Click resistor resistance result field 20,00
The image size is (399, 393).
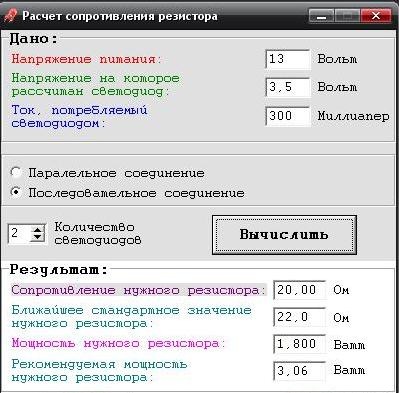click(x=299, y=290)
